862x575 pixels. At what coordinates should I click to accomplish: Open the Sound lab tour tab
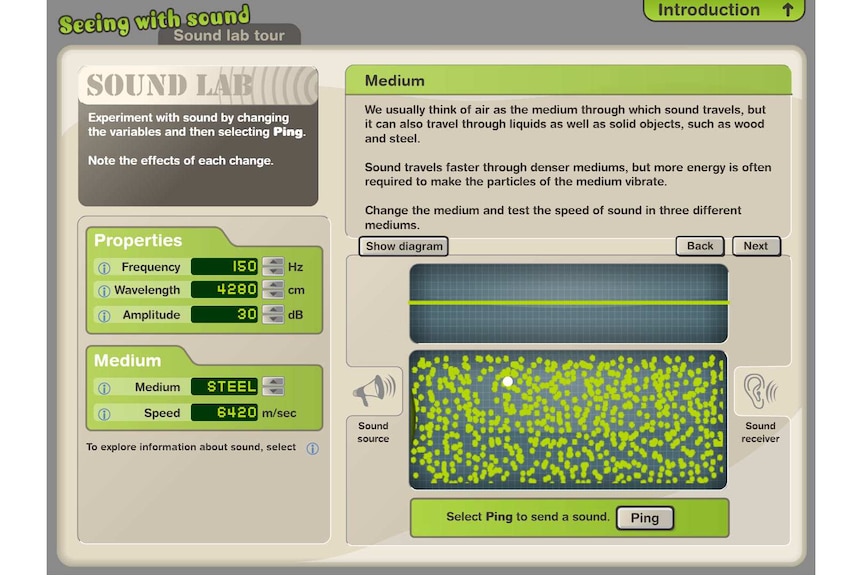pos(229,35)
